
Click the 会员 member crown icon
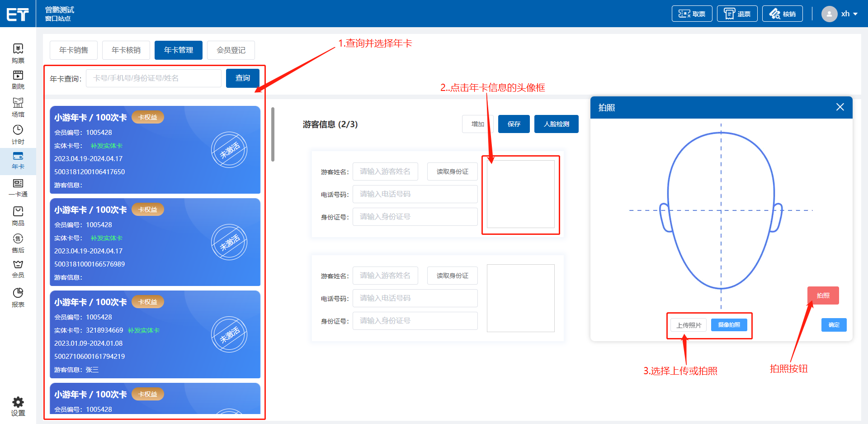pyautogui.click(x=18, y=265)
